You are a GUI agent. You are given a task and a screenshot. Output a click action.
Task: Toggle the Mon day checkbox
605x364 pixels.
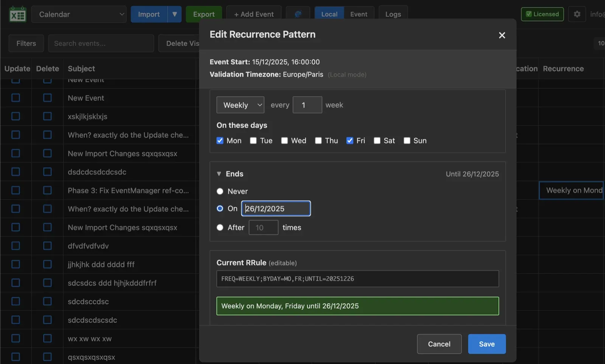pos(220,141)
